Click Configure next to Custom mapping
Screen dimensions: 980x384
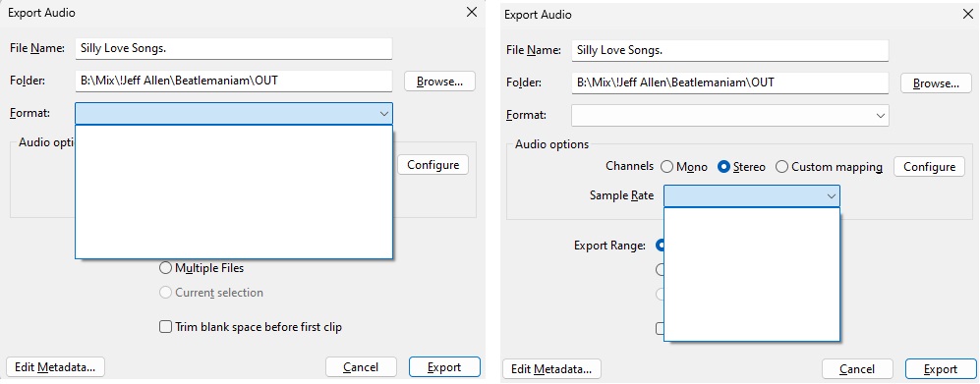coord(929,167)
